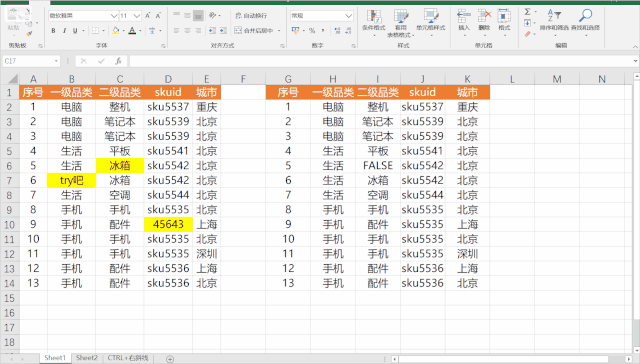Screen dimensions: 640x364
Task: Select column D header
Action: coord(168,79)
